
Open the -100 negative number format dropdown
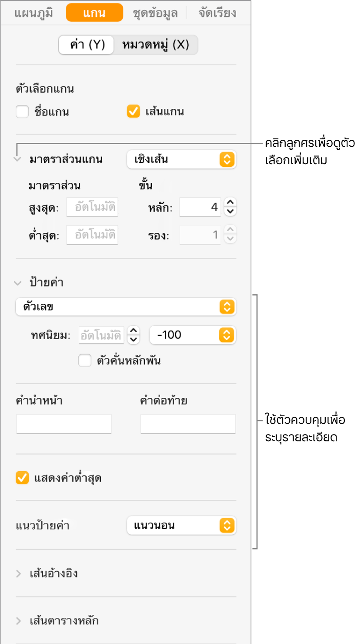pyautogui.click(x=192, y=335)
